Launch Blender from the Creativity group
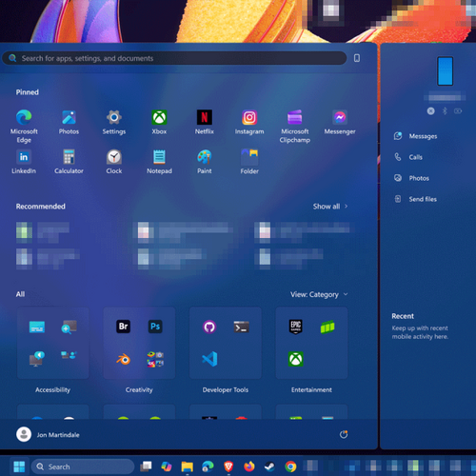The height and width of the screenshot is (476, 476). point(124,359)
